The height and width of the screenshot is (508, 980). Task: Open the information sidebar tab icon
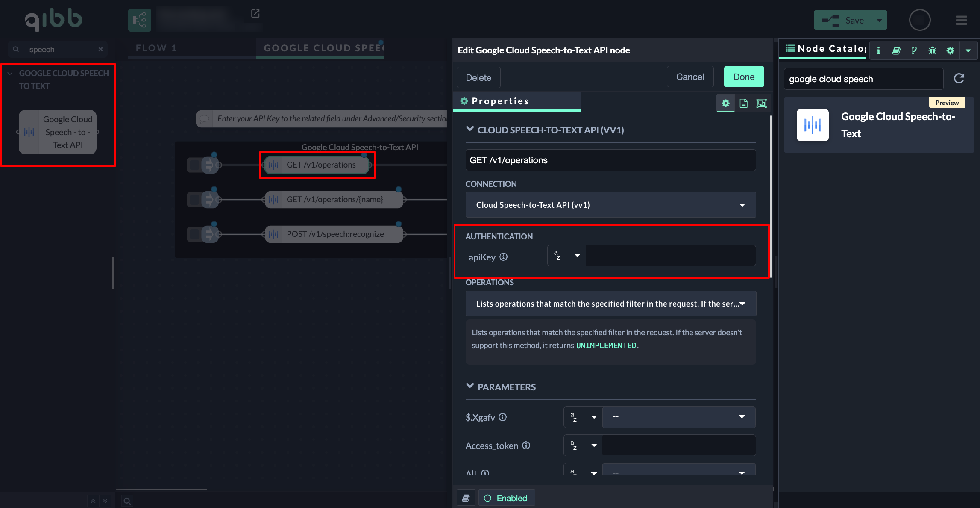878,50
